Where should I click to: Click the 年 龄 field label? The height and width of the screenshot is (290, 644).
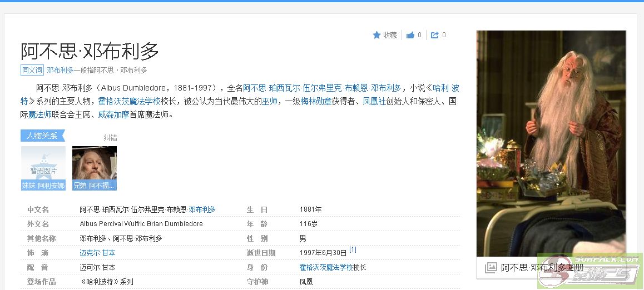pos(257,224)
